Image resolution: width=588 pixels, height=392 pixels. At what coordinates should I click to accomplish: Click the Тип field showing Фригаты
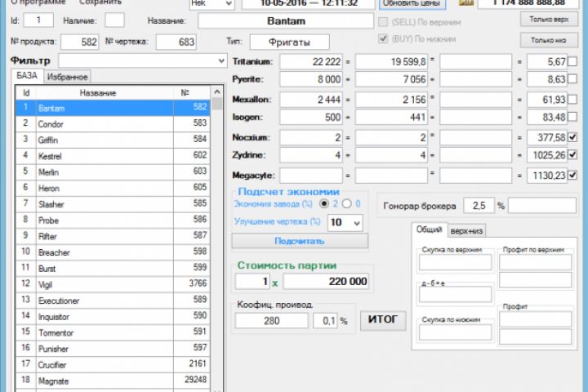coord(289,42)
